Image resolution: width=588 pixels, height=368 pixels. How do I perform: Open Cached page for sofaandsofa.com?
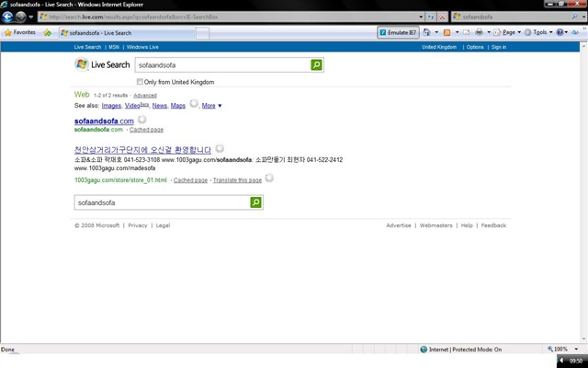[146, 130]
